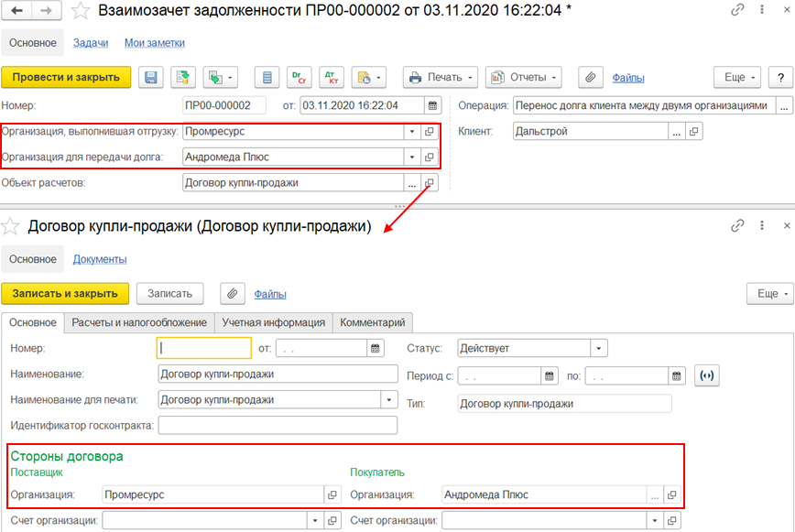This screenshot has width=795, height=532.
Task: Click the Dr/Cr postings icon
Action: click(299, 78)
